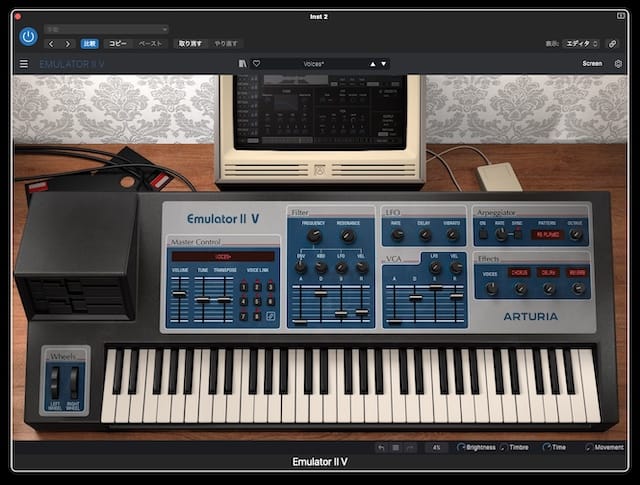Click the Timbre macro knob

pyautogui.click(x=503, y=447)
